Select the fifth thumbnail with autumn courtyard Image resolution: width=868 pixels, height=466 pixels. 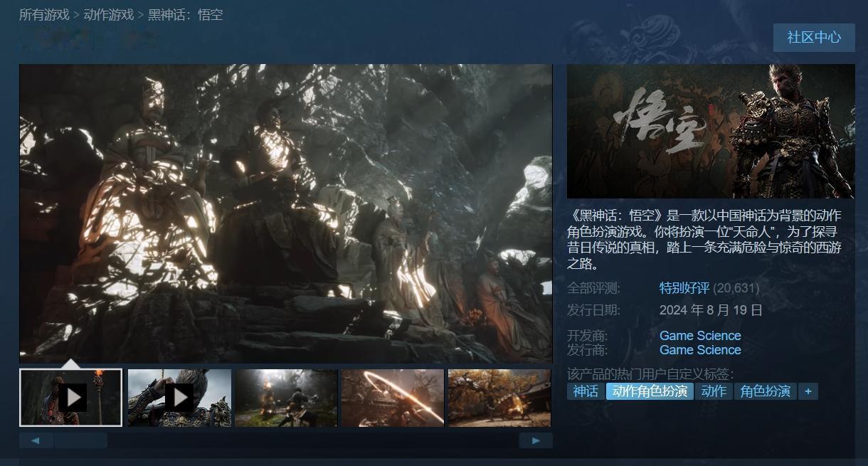[499, 397]
